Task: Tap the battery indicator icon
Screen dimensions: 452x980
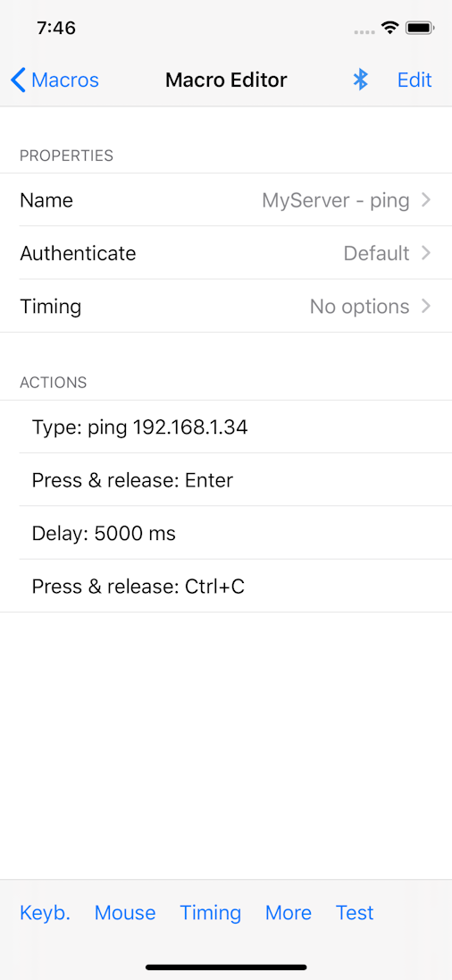Action: (420, 28)
